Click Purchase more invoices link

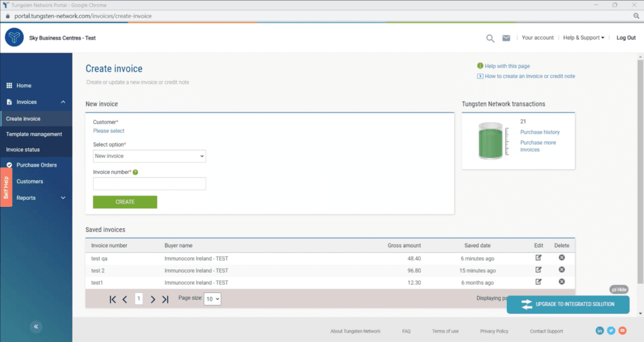point(538,146)
